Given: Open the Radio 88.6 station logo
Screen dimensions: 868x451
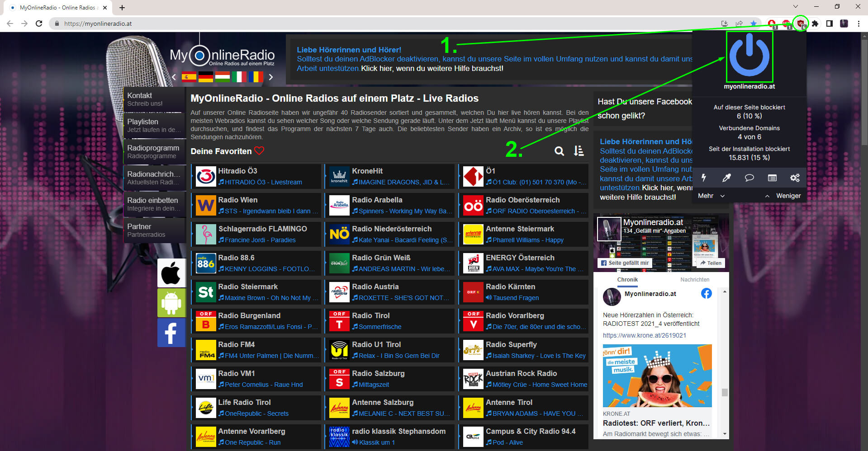Looking at the screenshot, I should click(206, 263).
